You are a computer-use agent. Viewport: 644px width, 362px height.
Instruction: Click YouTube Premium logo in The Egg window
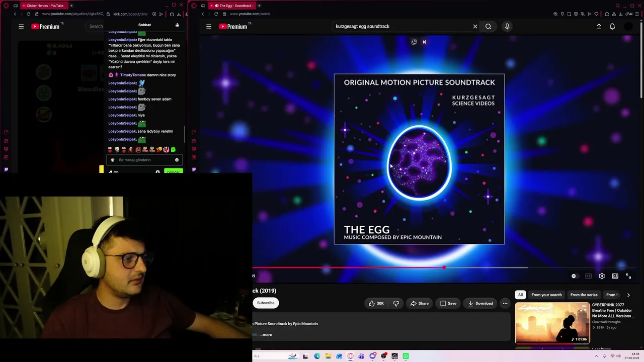point(233,27)
